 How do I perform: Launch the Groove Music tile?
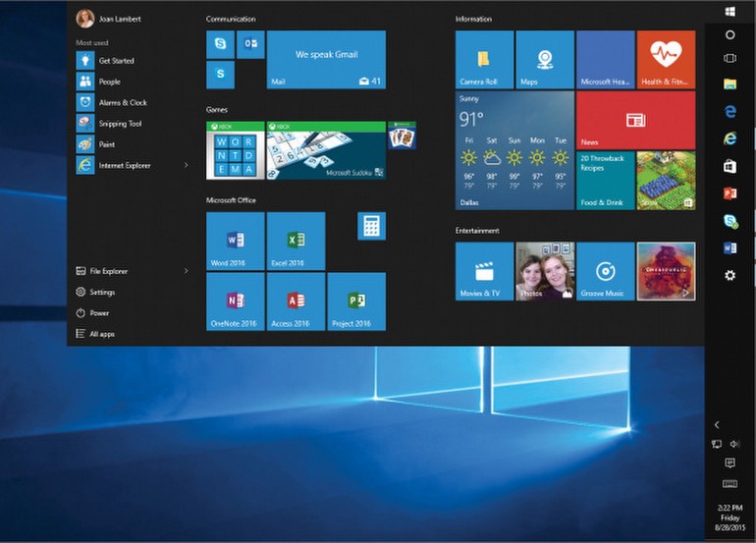605,271
